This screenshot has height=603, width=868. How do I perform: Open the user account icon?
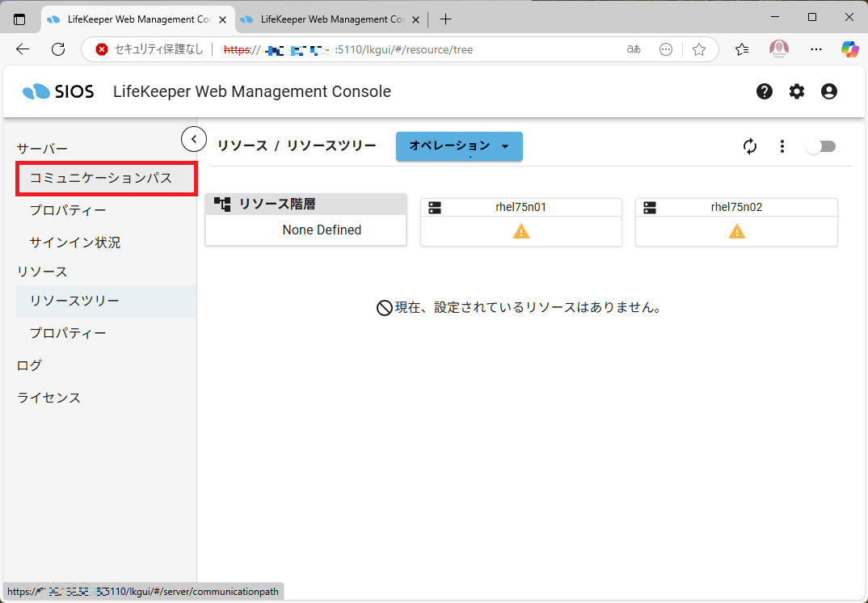pos(828,91)
